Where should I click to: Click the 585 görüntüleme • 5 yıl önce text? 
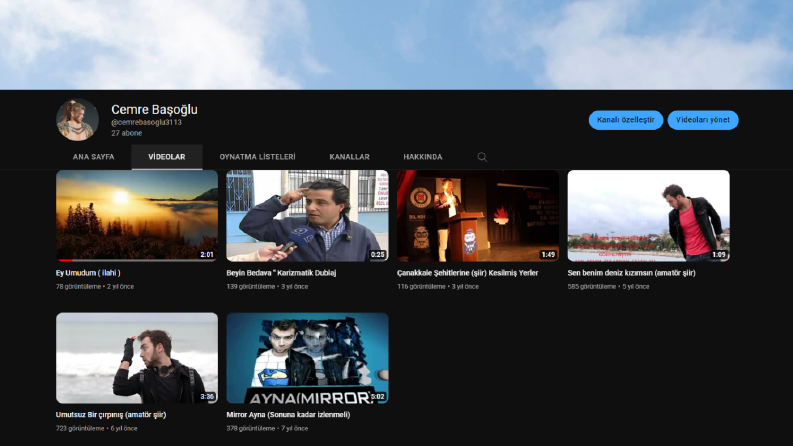608,287
